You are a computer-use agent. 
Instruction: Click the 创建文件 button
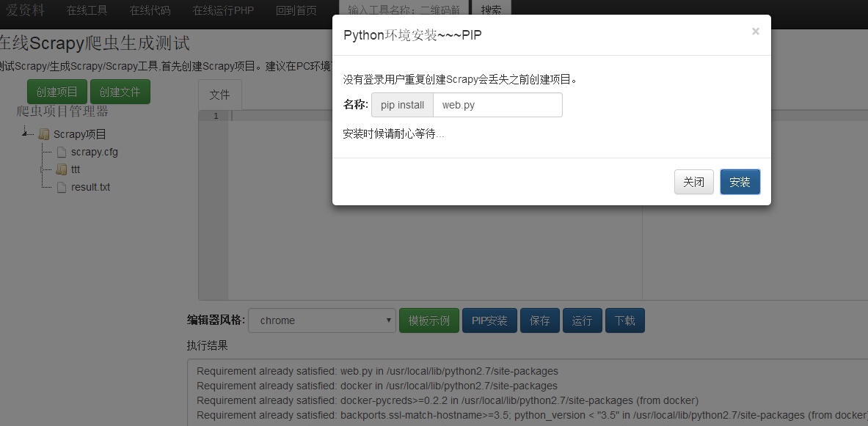(x=120, y=92)
